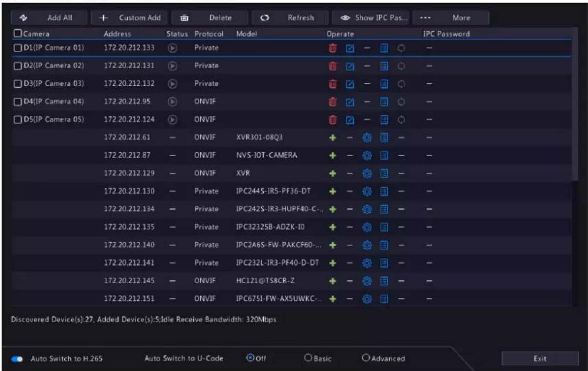Tick the D3(IP Camera 03) checkbox
This screenshot has width=588, height=371.
click(x=17, y=84)
